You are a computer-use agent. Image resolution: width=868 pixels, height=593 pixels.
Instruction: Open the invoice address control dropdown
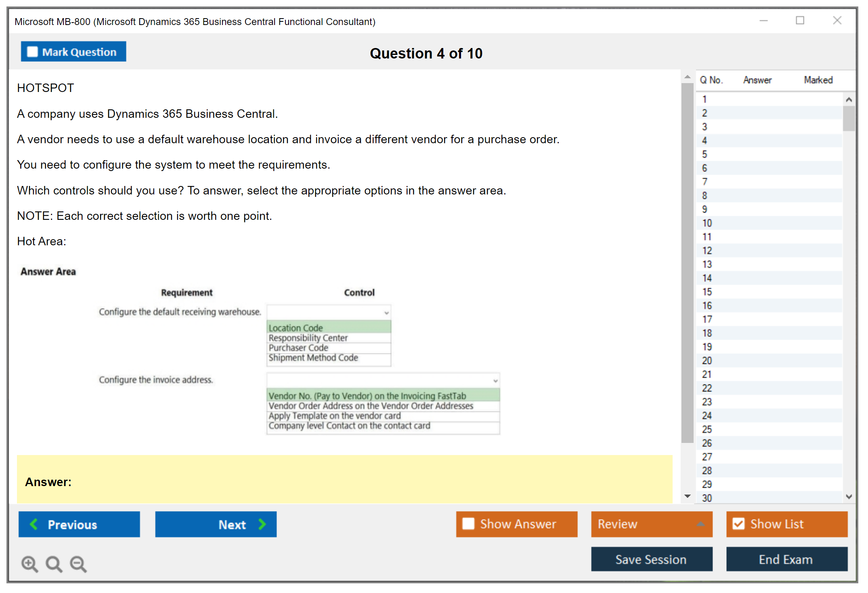(383, 380)
